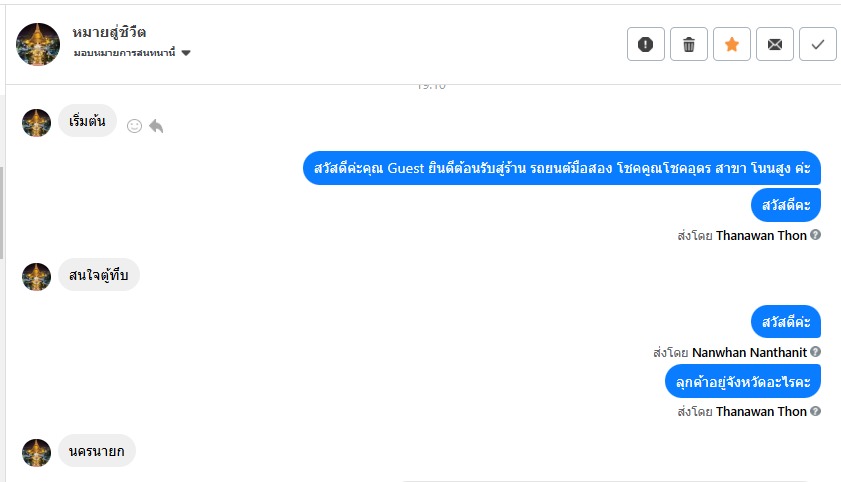
Task: Select the สนใจตู้ทึบ message bubble
Action: (99, 275)
